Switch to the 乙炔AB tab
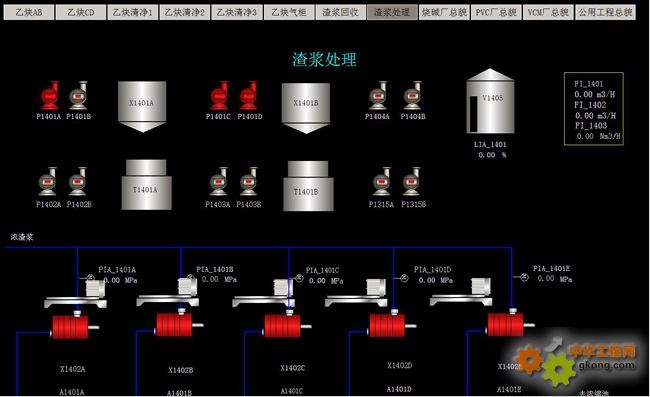 [29, 12]
